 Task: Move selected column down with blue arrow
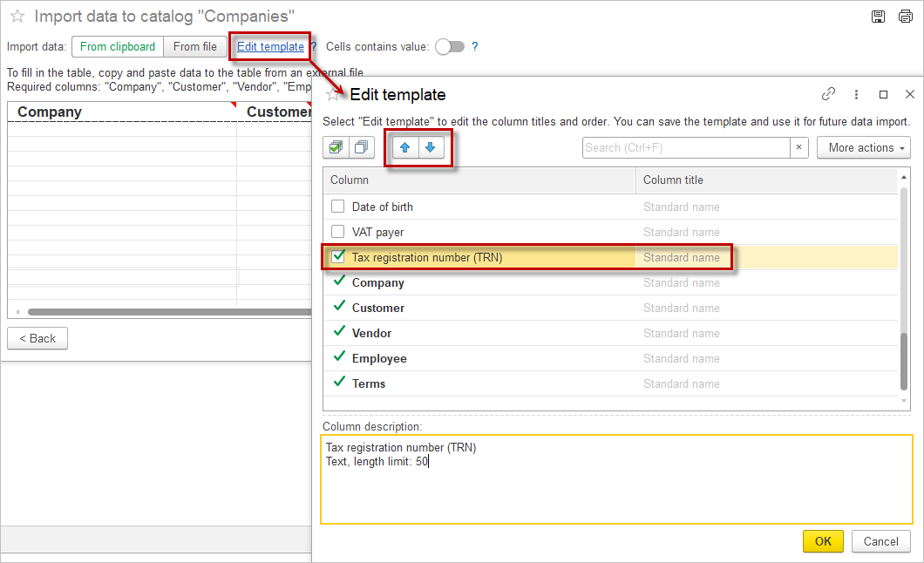[x=429, y=147]
